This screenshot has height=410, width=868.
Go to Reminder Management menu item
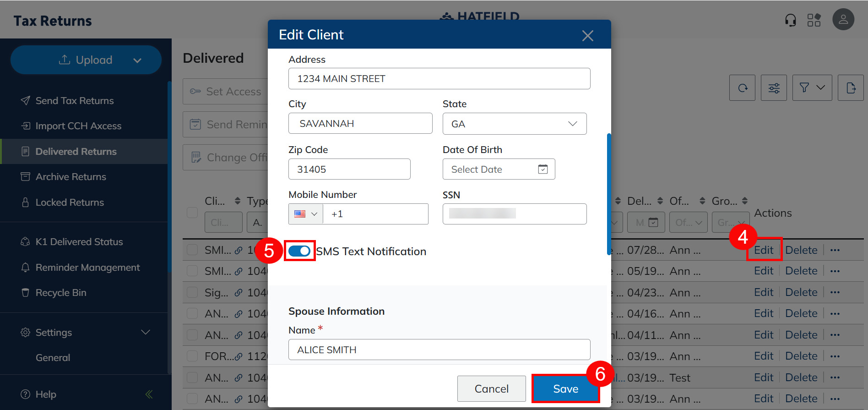87,268
